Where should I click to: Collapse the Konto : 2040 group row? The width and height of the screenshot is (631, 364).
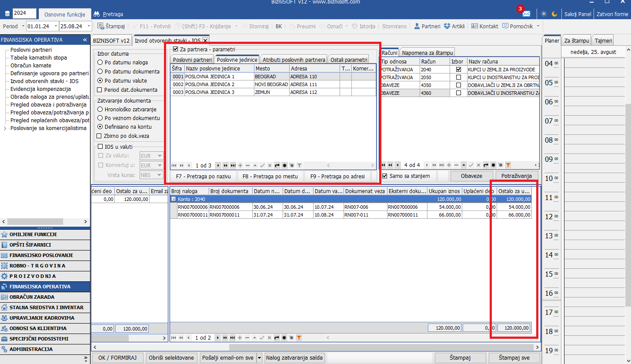coord(173,199)
